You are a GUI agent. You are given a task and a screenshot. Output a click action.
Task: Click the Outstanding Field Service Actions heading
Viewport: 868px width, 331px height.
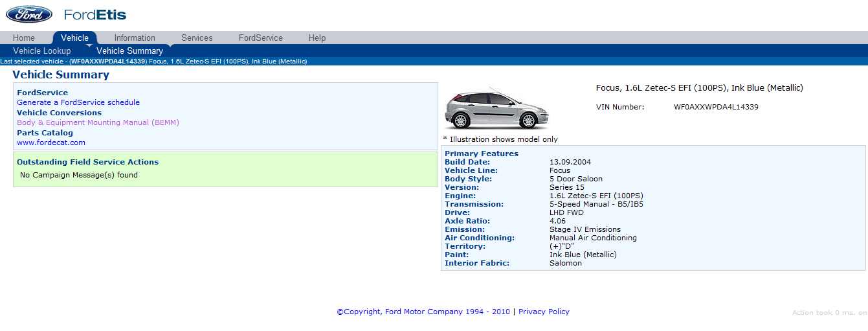tap(87, 162)
